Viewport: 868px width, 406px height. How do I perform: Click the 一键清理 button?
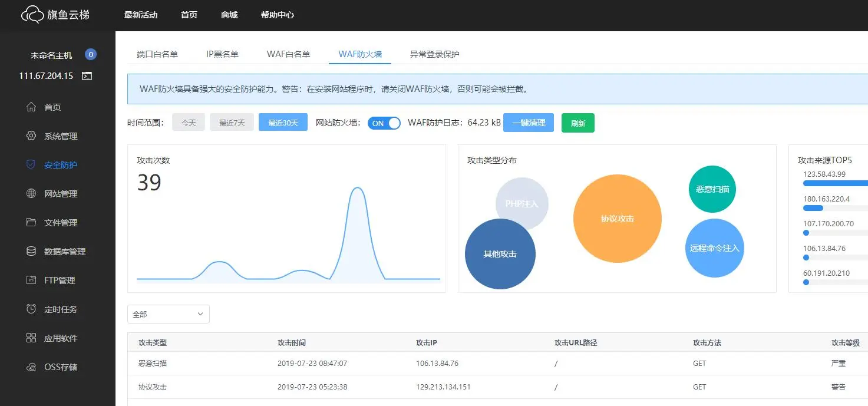(x=529, y=123)
